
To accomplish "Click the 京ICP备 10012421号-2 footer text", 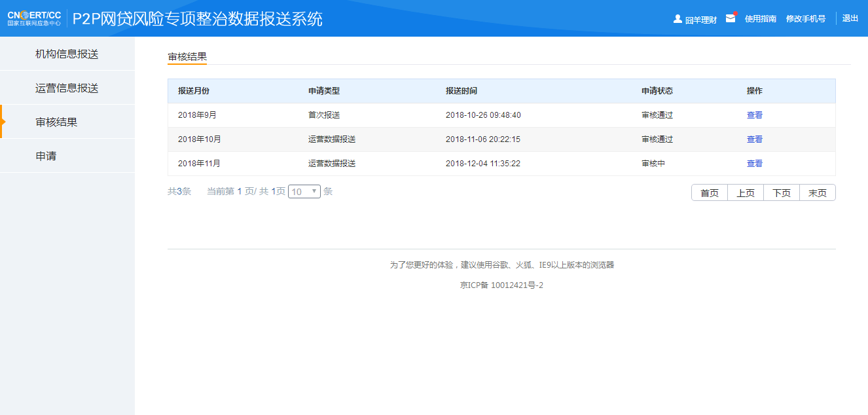I will click(501, 285).
